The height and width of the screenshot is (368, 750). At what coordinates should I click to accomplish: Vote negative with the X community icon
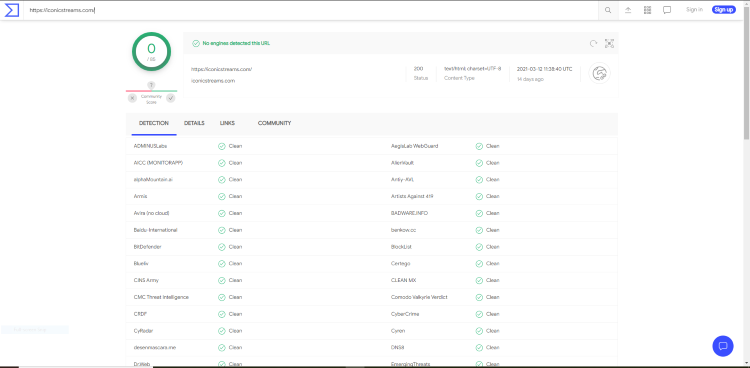point(132,98)
